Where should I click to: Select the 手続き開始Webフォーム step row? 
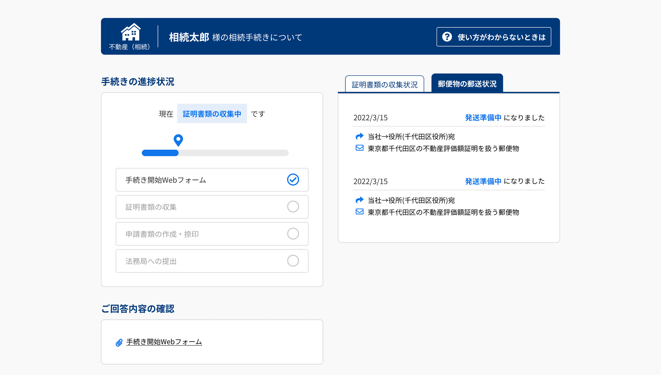212,180
